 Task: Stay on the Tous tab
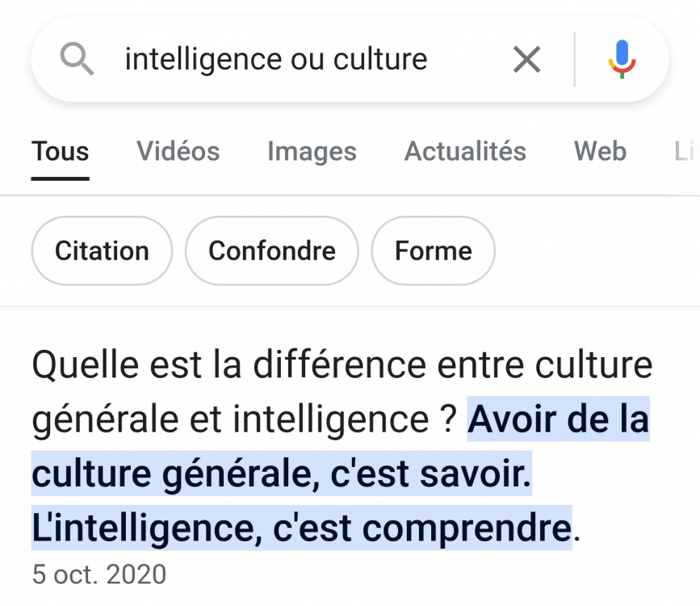click(x=60, y=152)
